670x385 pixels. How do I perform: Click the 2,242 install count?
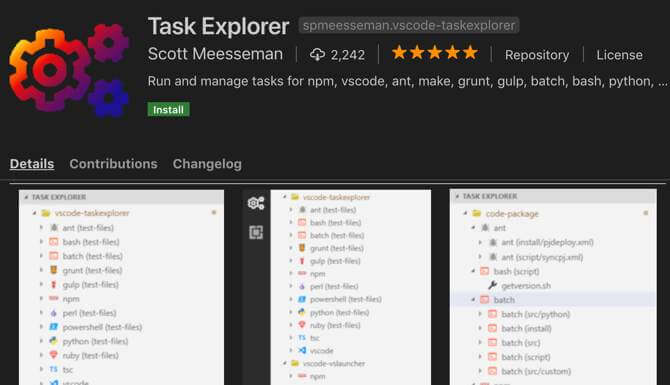(x=347, y=55)
